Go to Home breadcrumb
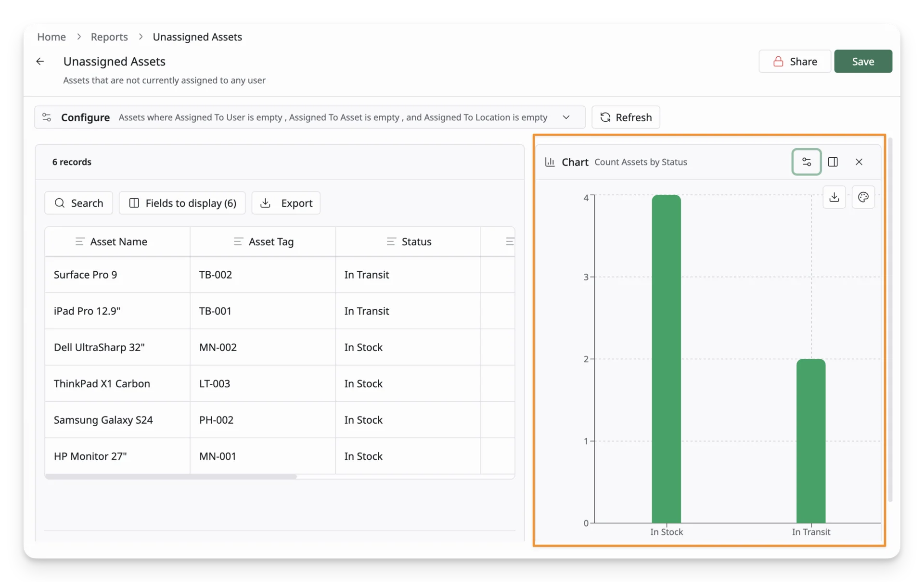This screenshot has width=924, height=582. 51,37
